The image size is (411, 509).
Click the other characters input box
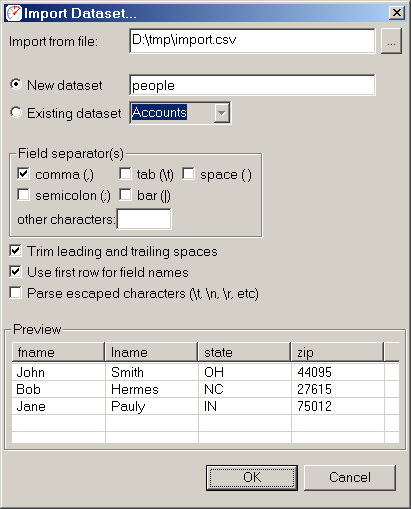point(144,219)
